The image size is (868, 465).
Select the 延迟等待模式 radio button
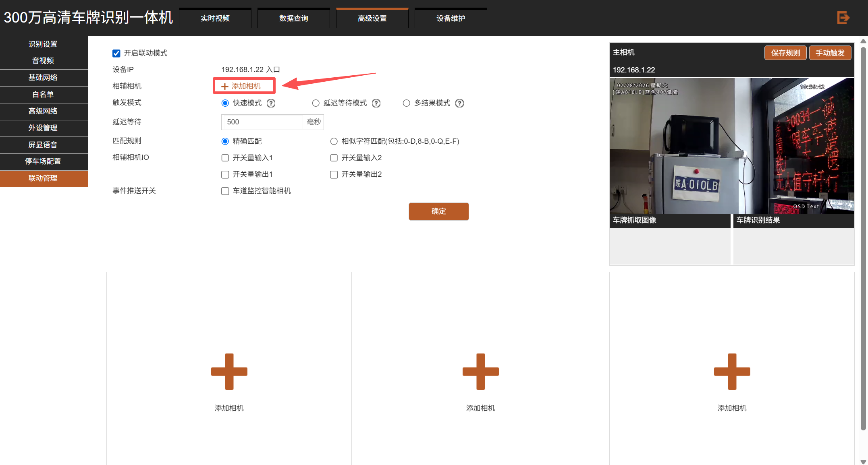click(x=316, y=103)
